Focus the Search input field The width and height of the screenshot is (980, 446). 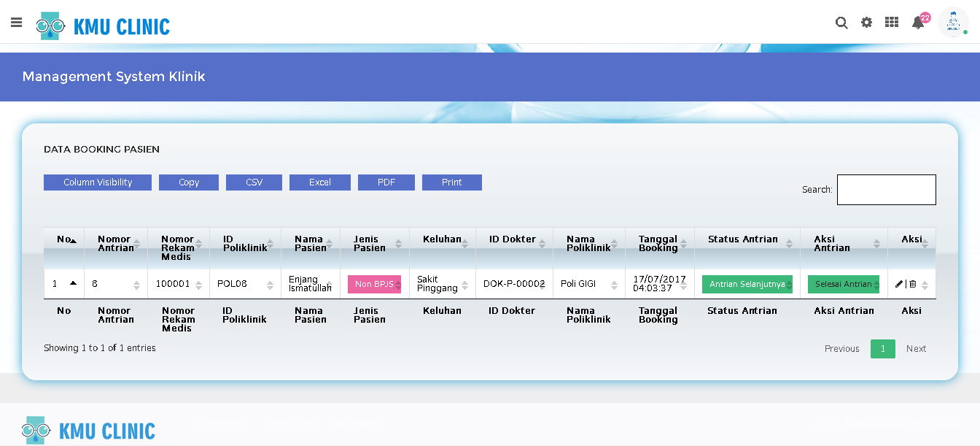[886, 190]
